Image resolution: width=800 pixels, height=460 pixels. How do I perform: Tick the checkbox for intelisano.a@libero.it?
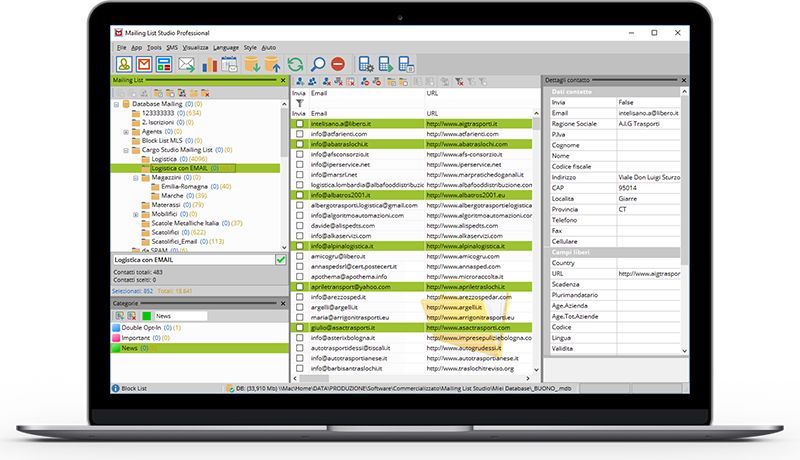[x=299, y=124]
